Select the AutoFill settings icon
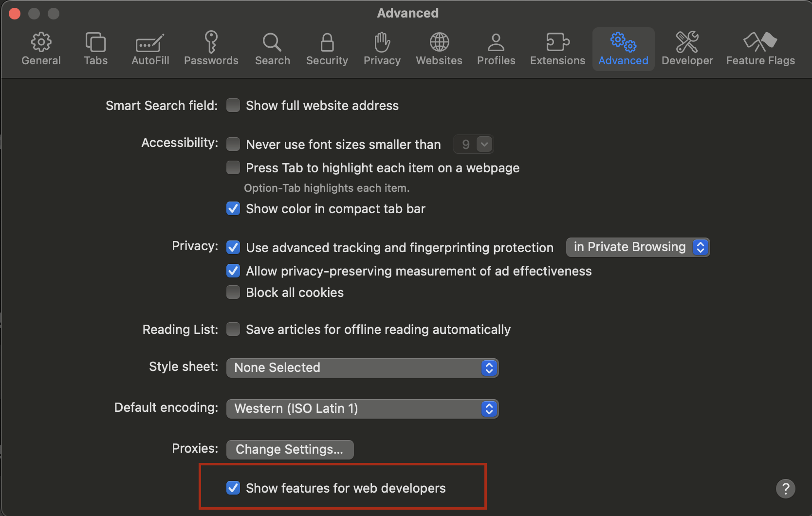 click(150, 48)
